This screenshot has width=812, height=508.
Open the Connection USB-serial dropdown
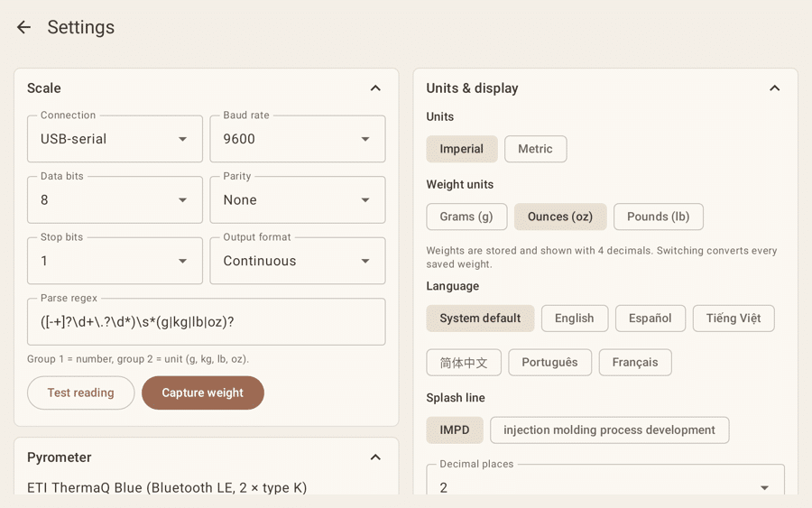point(115,139)
